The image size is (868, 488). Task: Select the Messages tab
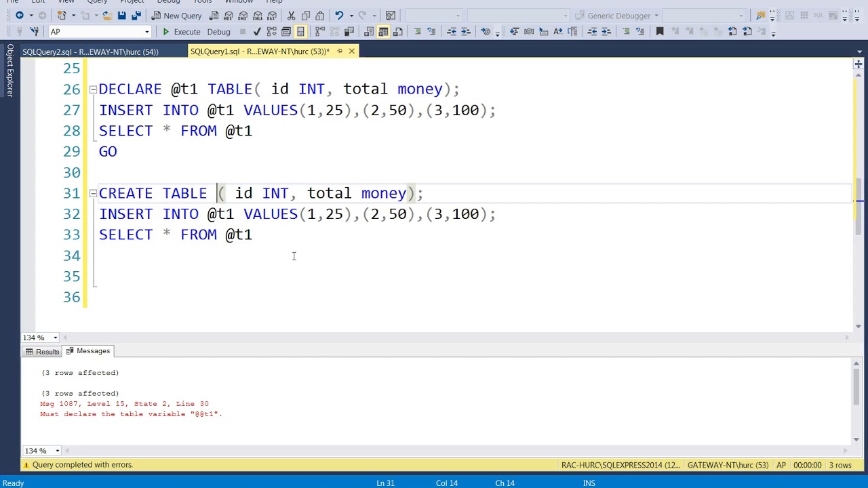[87, 351]
